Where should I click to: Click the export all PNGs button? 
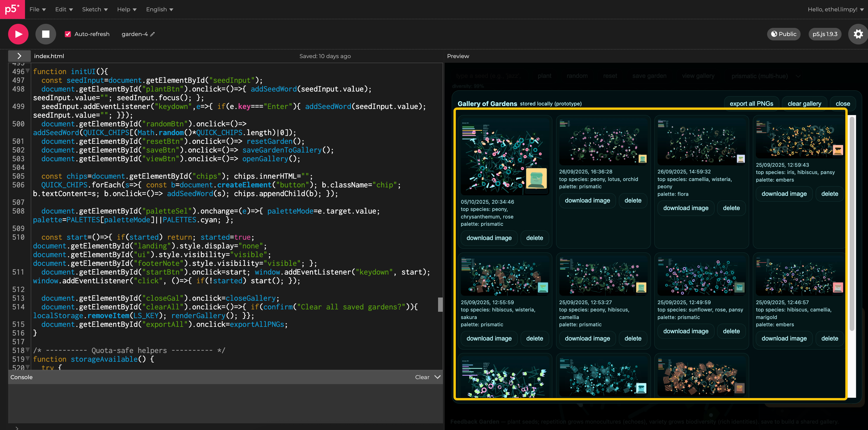tap(751, 104)
